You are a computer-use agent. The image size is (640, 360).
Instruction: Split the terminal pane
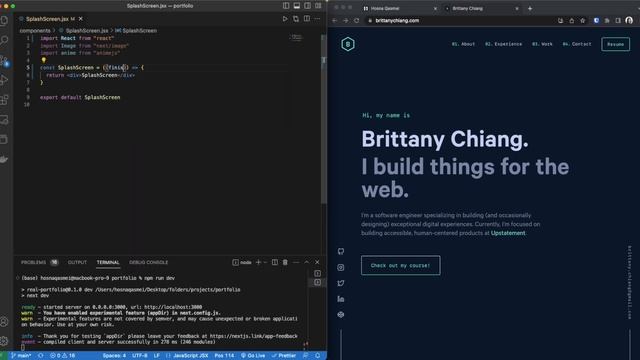[275, 262]
